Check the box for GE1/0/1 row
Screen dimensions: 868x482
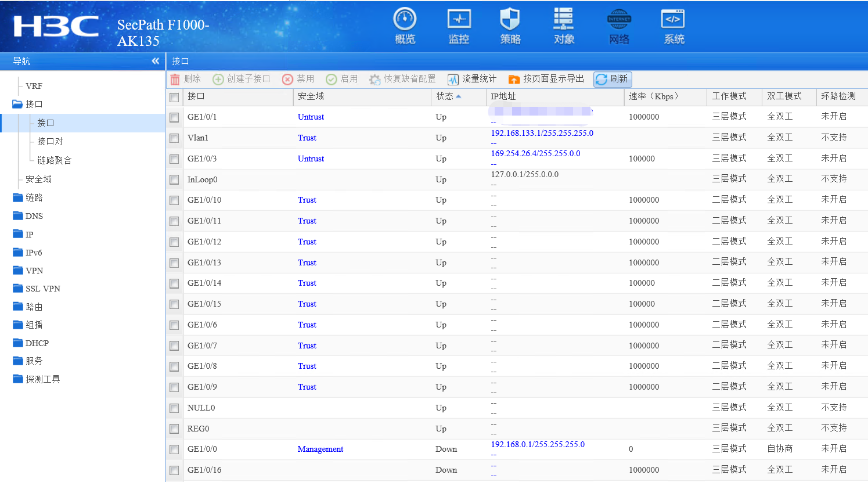(x=174, y=117)
